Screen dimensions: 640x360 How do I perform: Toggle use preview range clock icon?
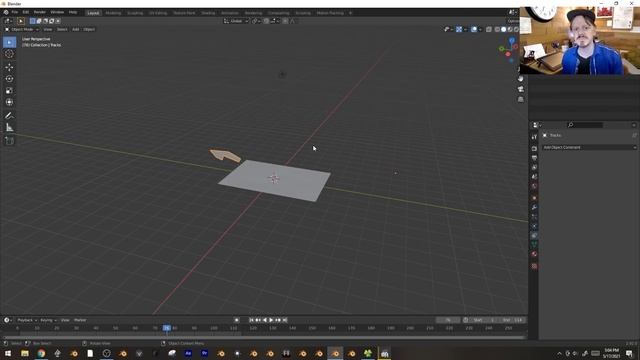point(466,320)
